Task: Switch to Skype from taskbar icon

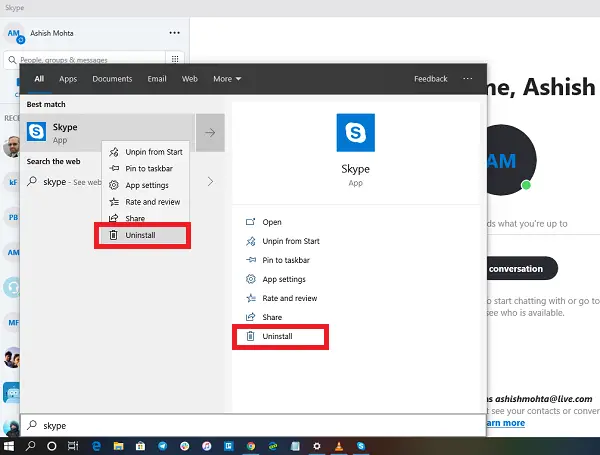Action: tap(360, 446)
